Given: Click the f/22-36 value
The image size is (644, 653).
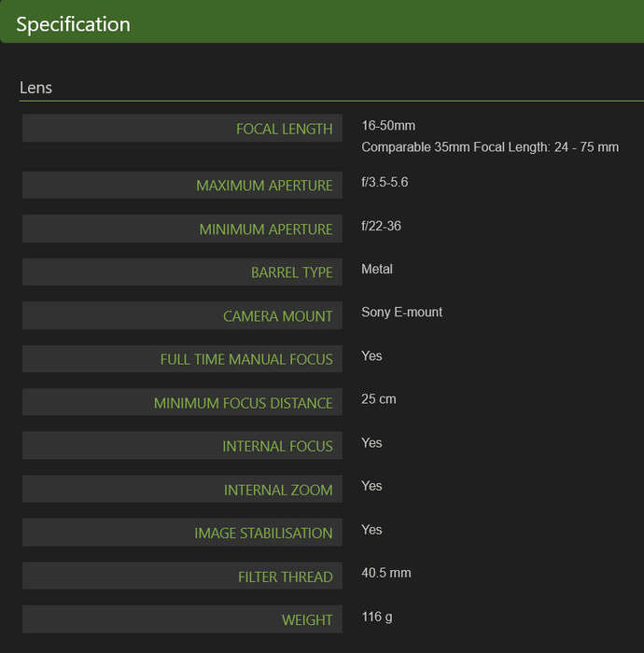Looking at the screenshot, I should coord(381,226).
